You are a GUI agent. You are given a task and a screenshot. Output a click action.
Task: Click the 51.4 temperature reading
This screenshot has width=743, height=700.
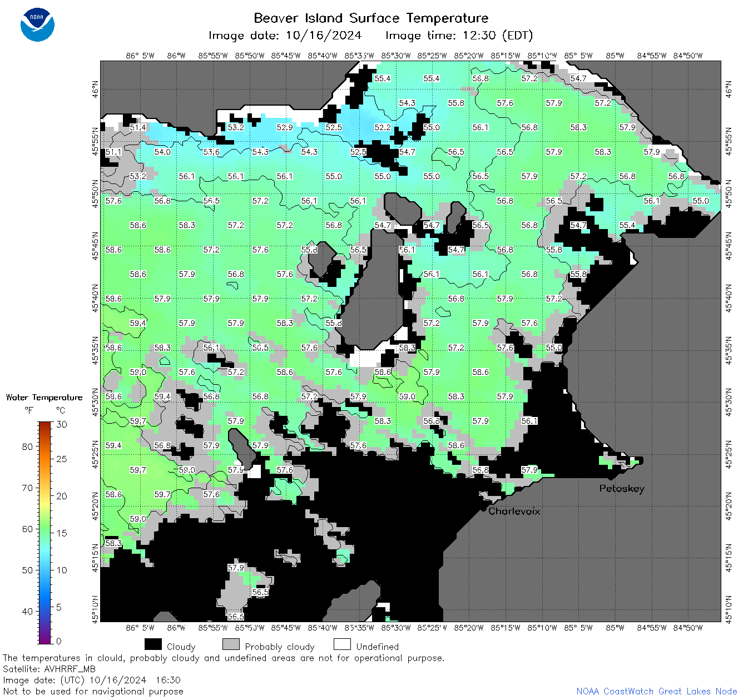(x=138, y=127)
